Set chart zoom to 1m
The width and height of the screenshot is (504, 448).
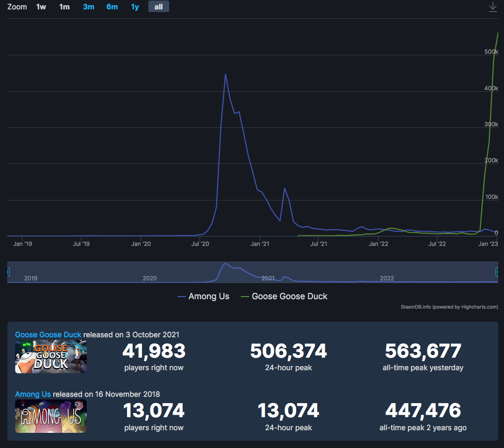coord(64,7)
